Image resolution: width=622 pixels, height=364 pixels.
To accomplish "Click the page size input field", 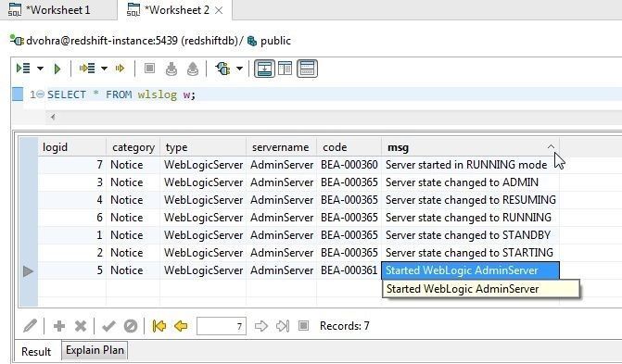I will tap(221, 326).
